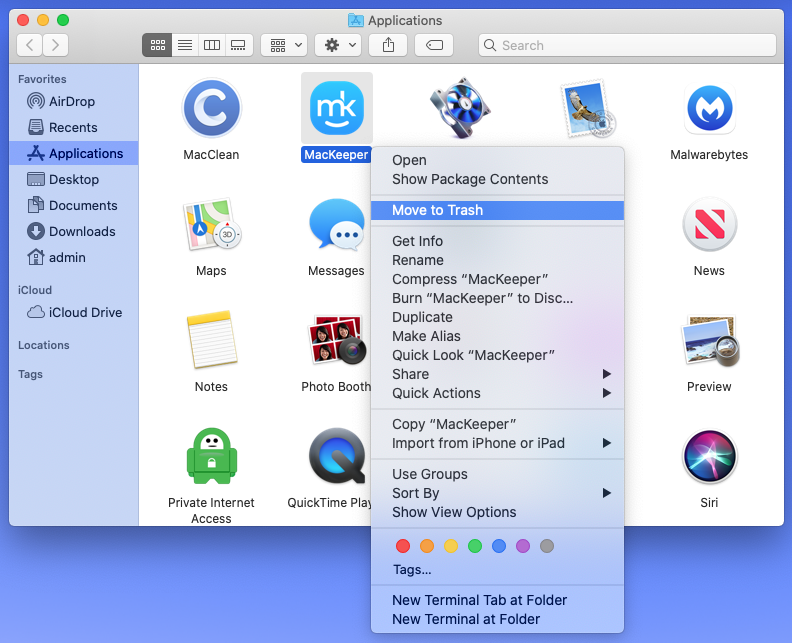
Task: Go forward with the right arrow button
Action: 56,45
